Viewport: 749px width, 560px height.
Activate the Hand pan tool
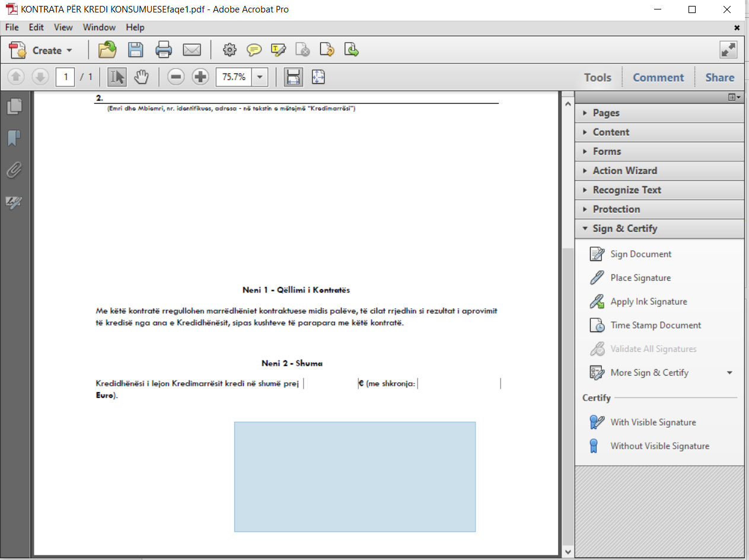[x=141, y=77]
